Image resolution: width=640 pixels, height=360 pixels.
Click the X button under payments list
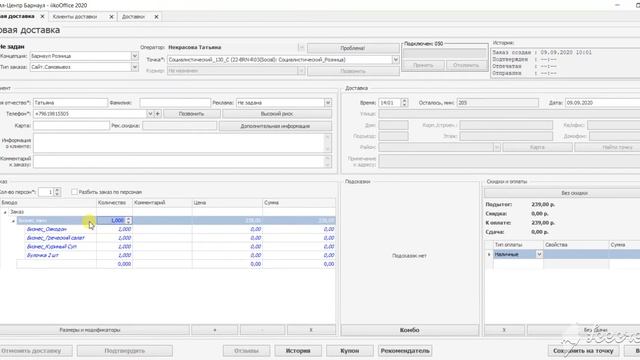[x=504, y=330]
